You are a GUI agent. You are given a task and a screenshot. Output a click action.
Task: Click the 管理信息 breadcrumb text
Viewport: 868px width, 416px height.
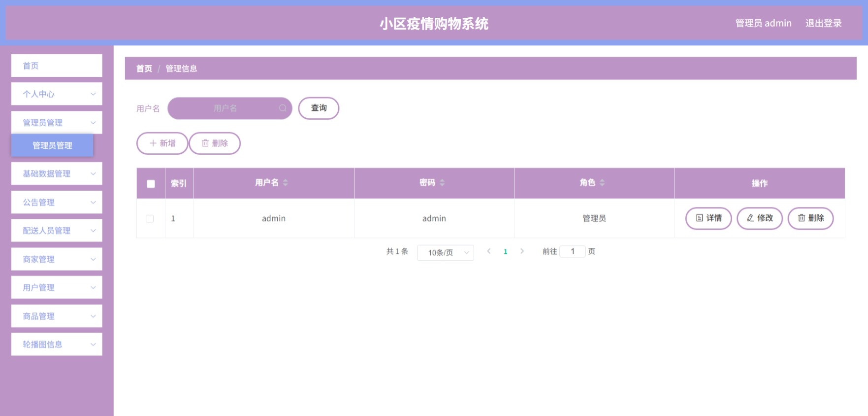(x=181, y=69)
